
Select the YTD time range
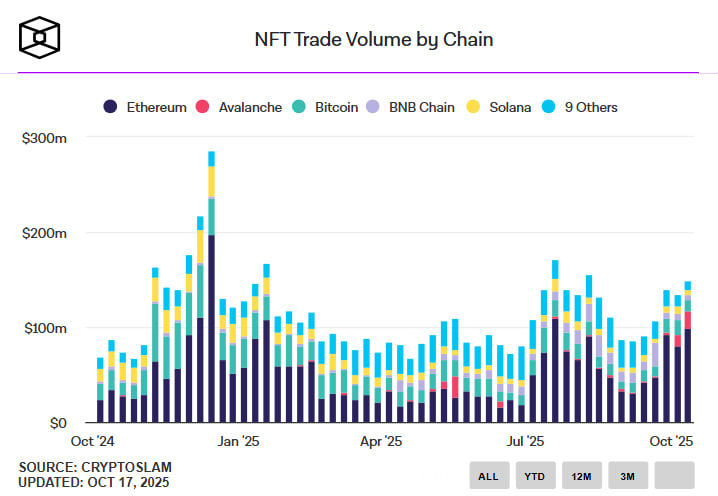click(x=535, y=476)
